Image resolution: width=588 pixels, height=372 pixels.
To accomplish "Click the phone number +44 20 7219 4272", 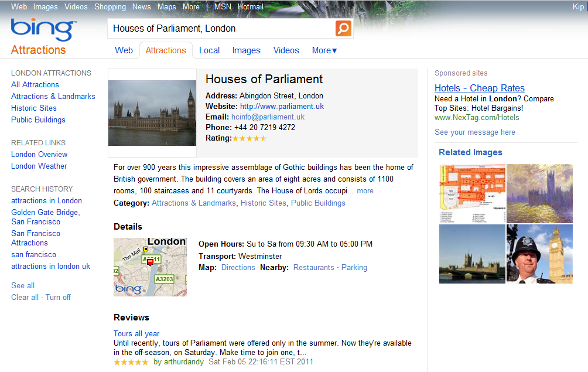I will [265, 128].
